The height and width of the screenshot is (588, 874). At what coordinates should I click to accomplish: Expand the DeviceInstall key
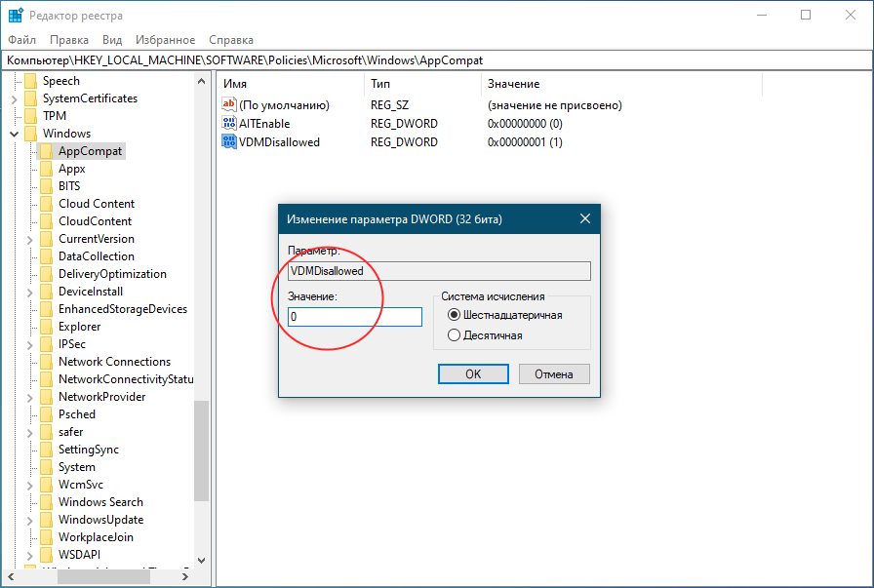[30, 292]
